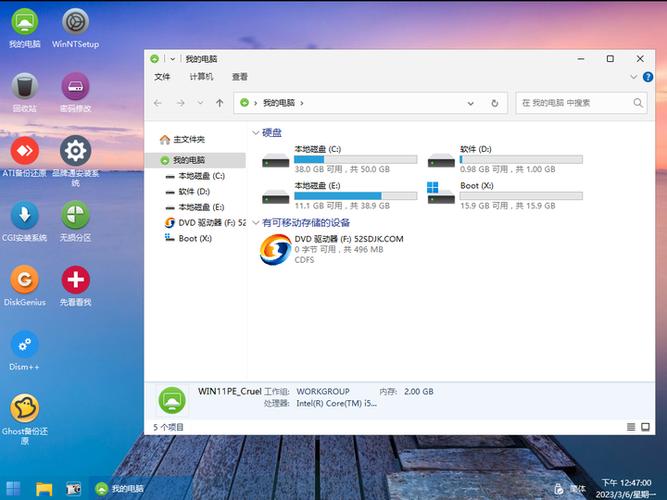Open the 回收站 recycle bin icon

(24, 86)
